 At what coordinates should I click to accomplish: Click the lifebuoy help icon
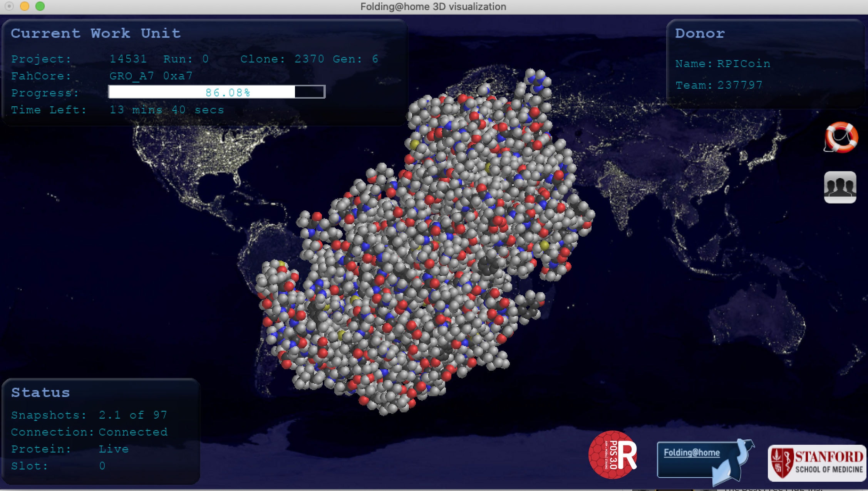tap(841, 137)
